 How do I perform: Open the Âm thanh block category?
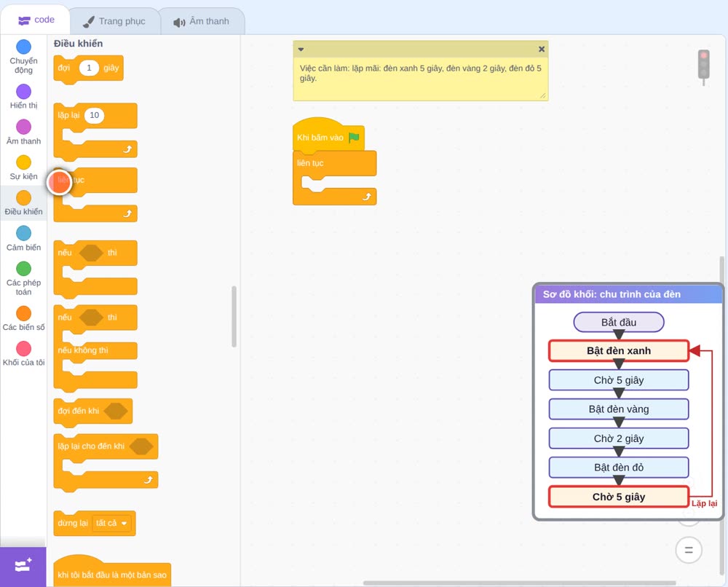[x=24, y=133]
